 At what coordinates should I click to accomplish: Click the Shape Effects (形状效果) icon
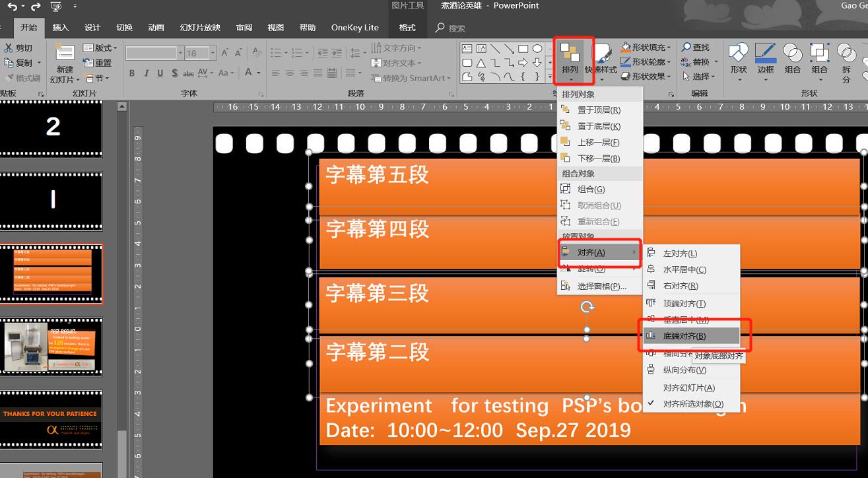point(626,76)
